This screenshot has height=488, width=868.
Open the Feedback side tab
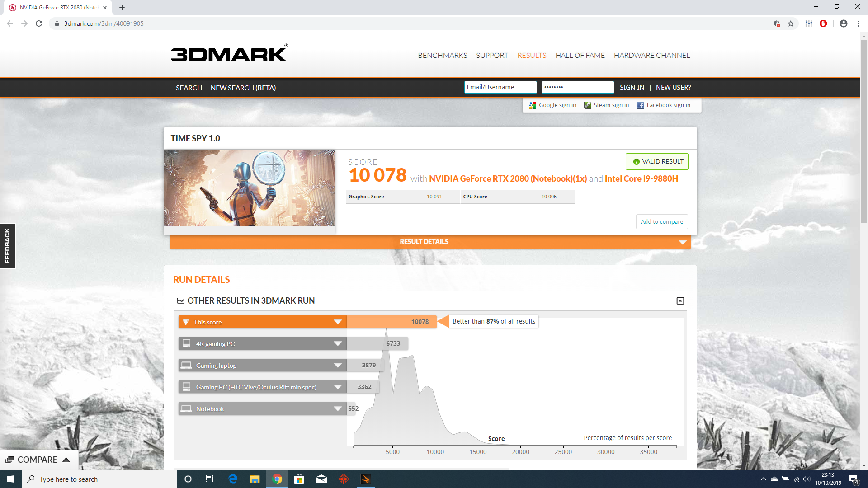coord(7,246)
